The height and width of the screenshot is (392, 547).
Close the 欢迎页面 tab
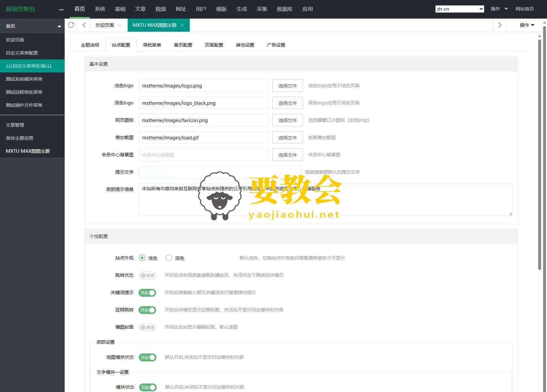pyautogui.click(x=120, y=25)
